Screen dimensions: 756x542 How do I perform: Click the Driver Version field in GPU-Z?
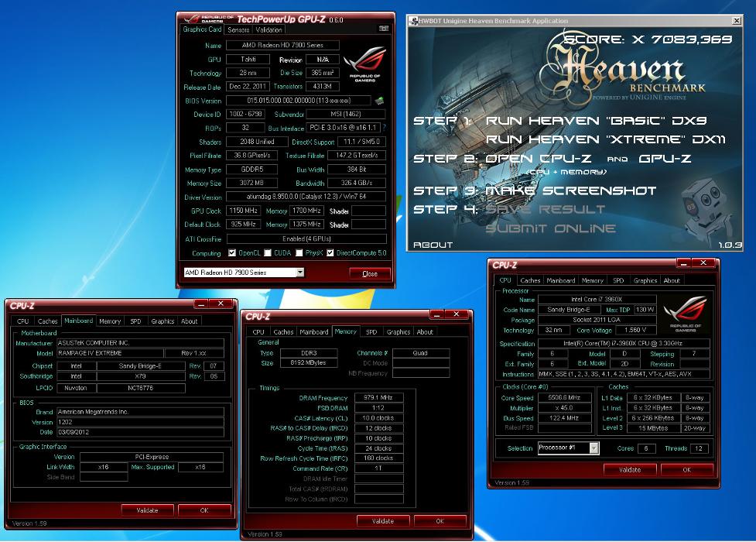pyautogui.click(x=306, y=197)
